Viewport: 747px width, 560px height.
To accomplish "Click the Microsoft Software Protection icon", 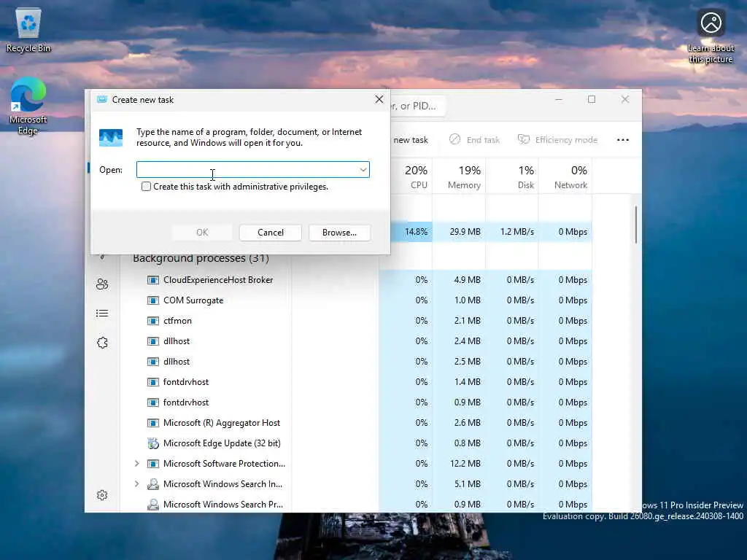I will [x=153, y=464].
